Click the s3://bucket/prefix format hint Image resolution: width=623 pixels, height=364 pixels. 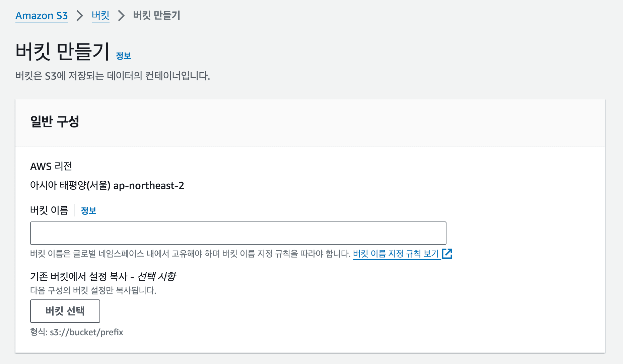pos(77,332)
